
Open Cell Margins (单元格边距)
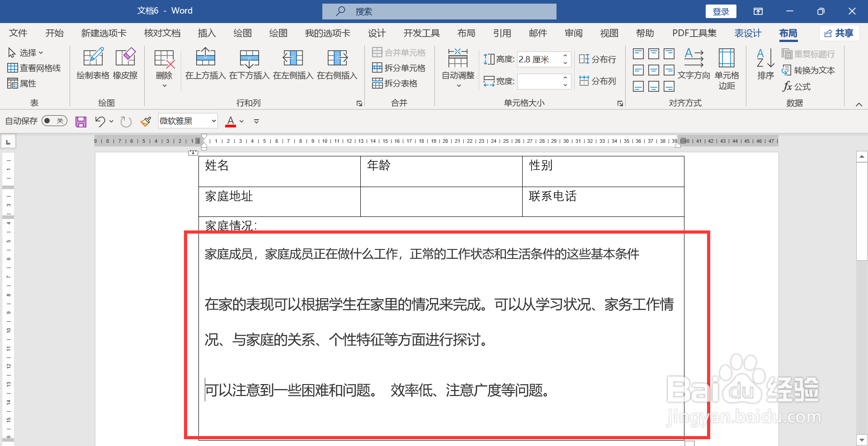point(727,69)
